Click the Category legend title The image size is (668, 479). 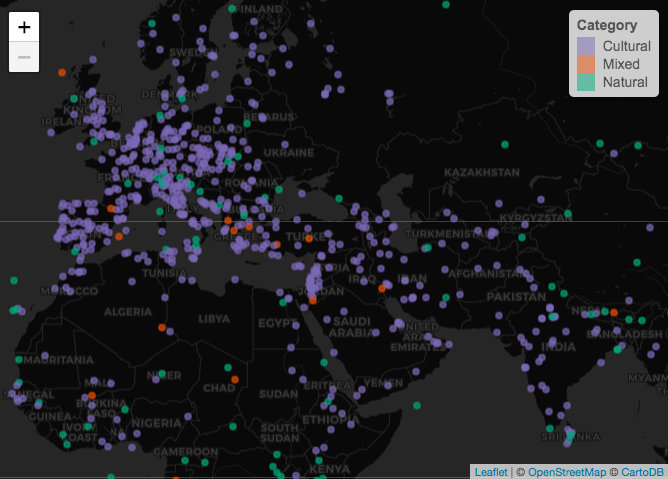click(607, 25)
